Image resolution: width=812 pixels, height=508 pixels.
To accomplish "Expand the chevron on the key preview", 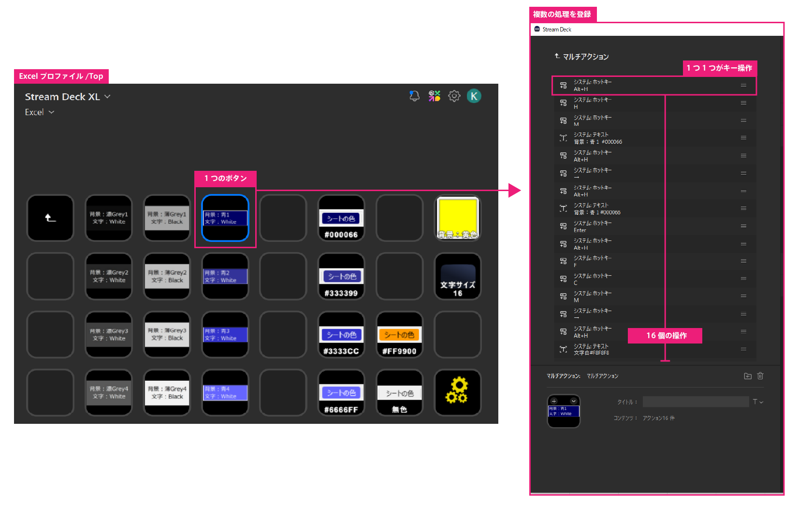I will pos(573,401).
